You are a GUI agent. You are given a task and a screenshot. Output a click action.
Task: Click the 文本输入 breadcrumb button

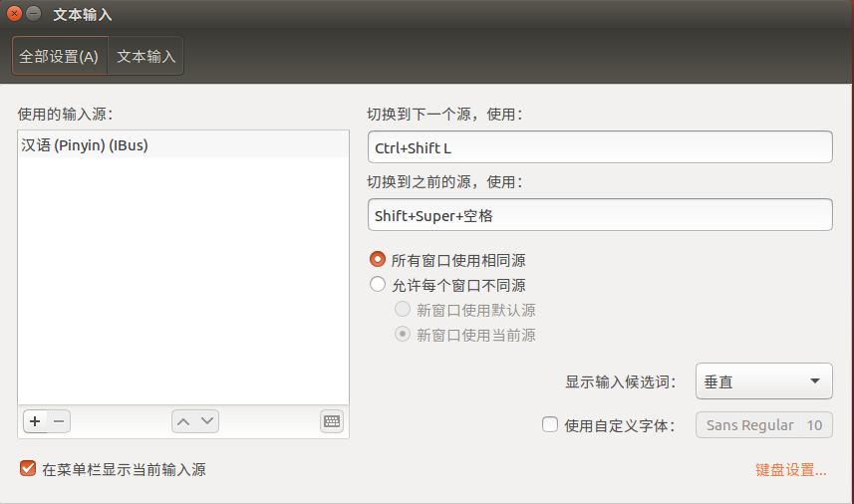click(x=145, y=56)
